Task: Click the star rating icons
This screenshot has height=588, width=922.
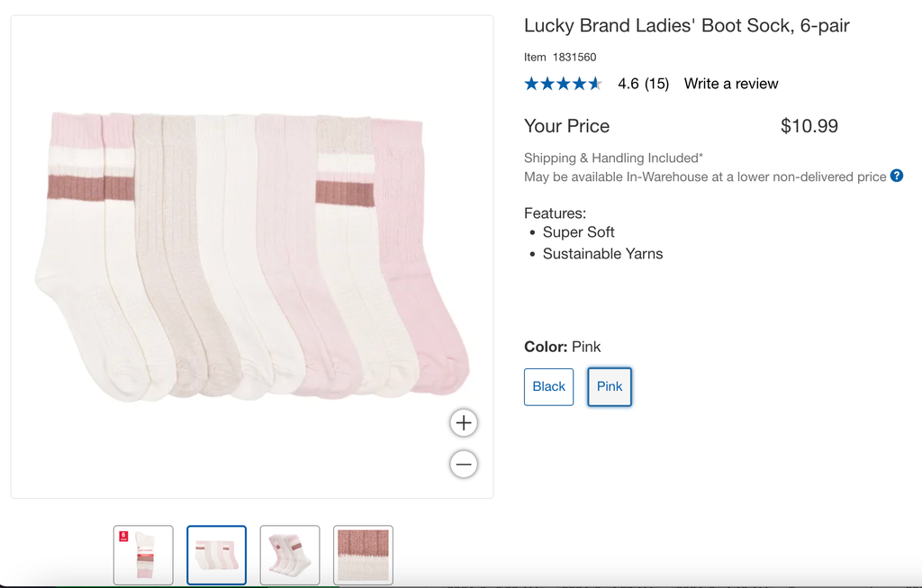Action: (x=564, y=84)
